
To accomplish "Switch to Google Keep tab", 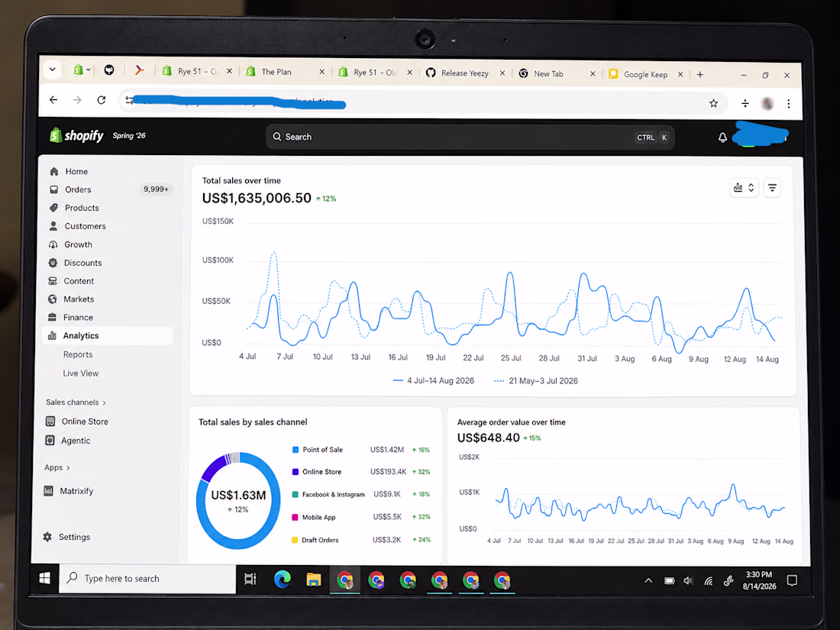I will click(645, 75).
